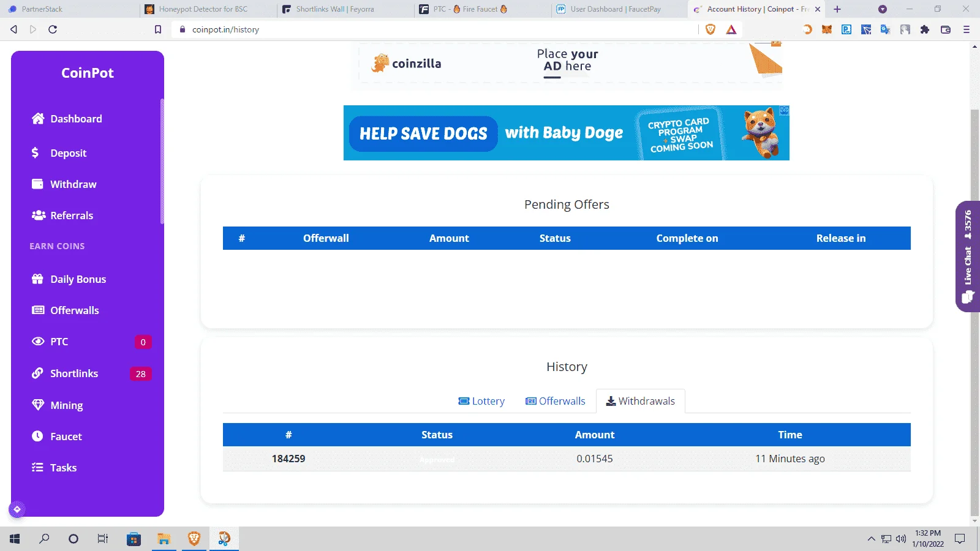Open File Explorer from the taskbar
This screenshot has width=980, height=551.
pyautogui.click(x=164, y=539)
